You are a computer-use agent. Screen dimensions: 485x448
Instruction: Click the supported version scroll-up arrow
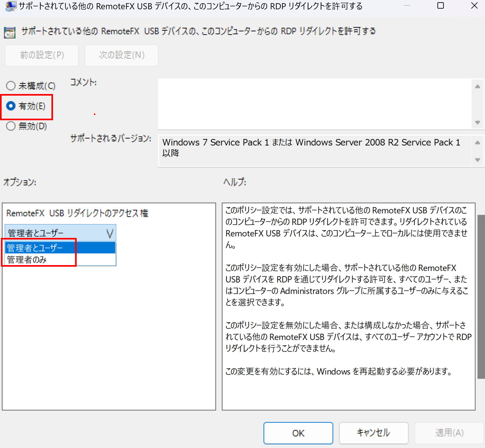[x=478, y=143]
